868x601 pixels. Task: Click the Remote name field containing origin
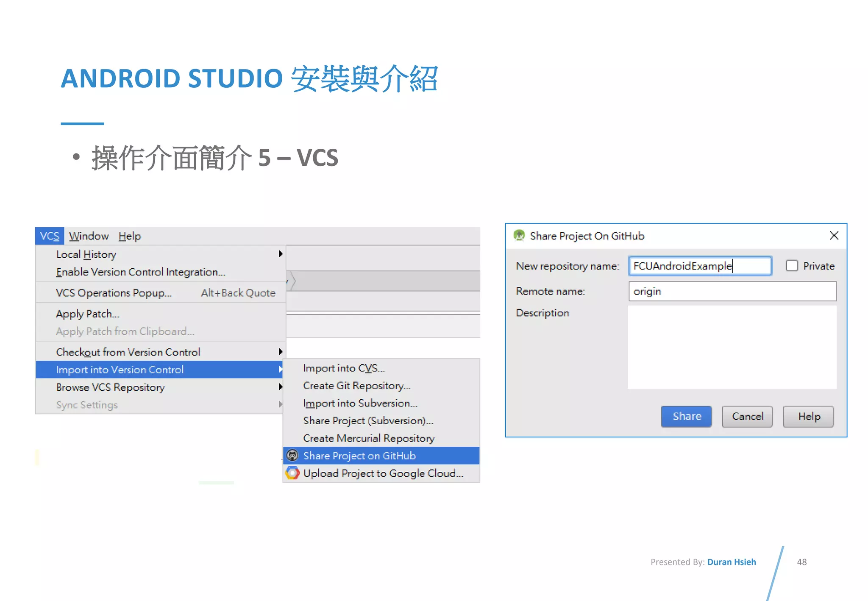732,291
